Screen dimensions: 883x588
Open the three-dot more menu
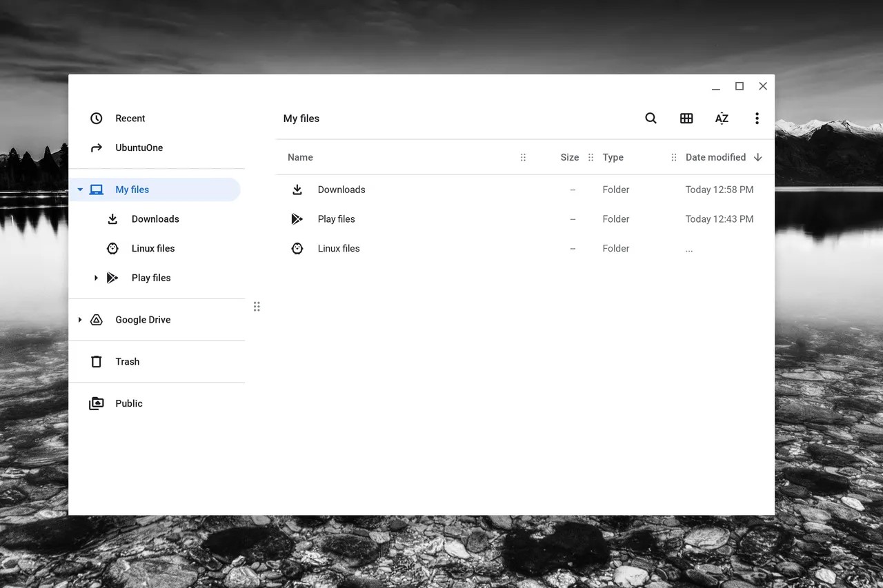pyautogui.click(x=757, y=119)
